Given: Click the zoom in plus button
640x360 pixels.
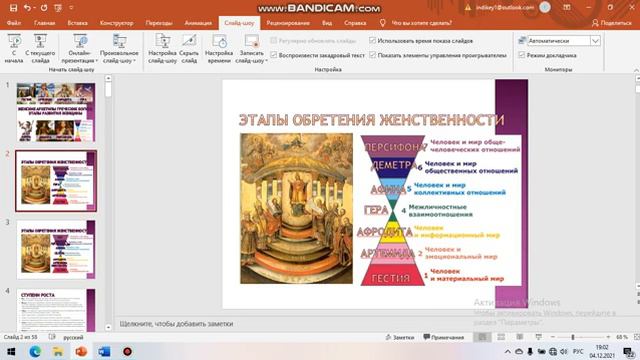Looking at the screenshot, I should click(x=608, y=337).
